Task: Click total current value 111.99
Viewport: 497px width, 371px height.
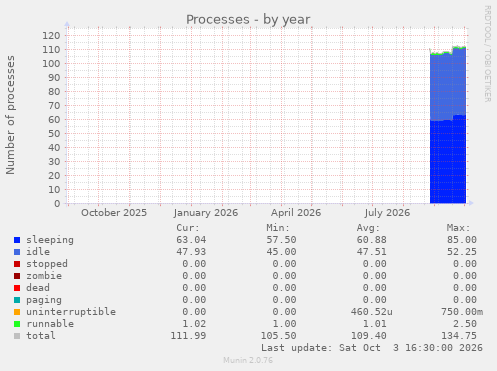Action: point(188,336)
